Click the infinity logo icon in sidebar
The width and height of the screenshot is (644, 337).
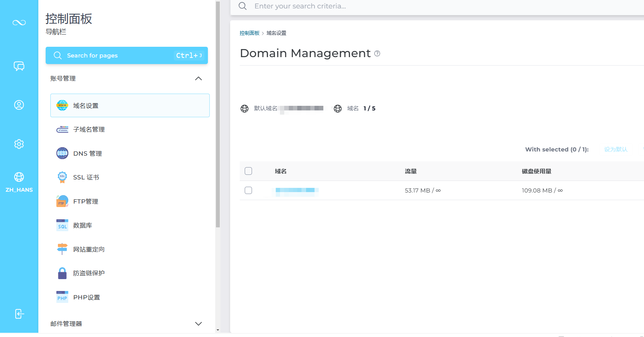[19, 23]
